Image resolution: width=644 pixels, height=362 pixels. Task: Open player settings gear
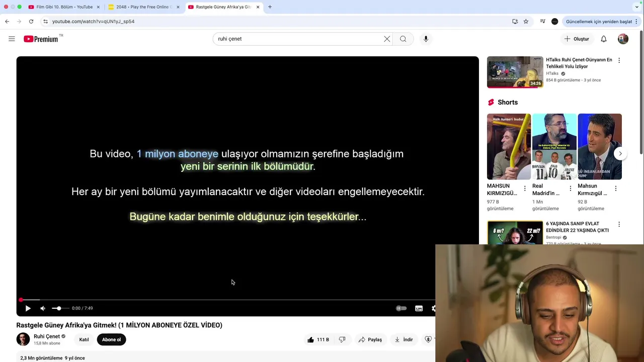point(433,308)
